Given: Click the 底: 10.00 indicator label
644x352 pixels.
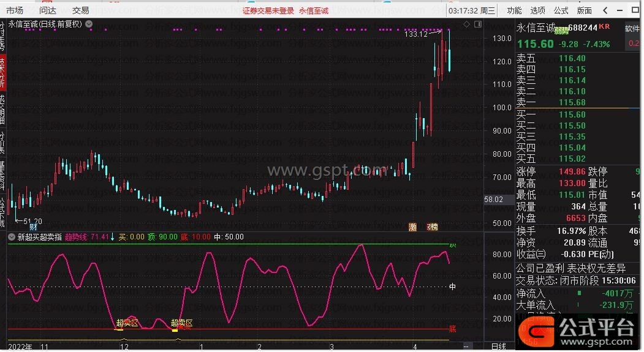Looking at the screenshot, I should [195, 237].
